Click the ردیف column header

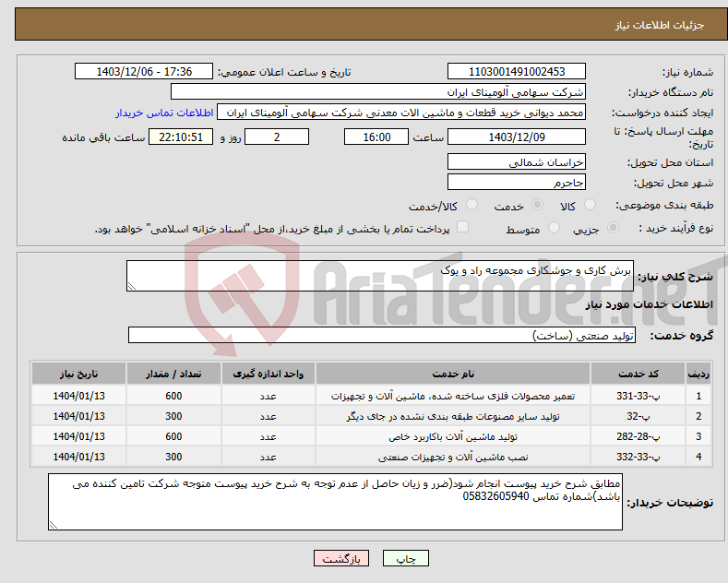[x=698, y=374]
